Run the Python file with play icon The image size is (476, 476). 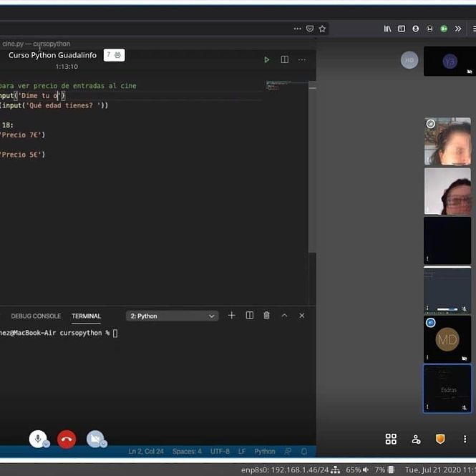point(267,59)
